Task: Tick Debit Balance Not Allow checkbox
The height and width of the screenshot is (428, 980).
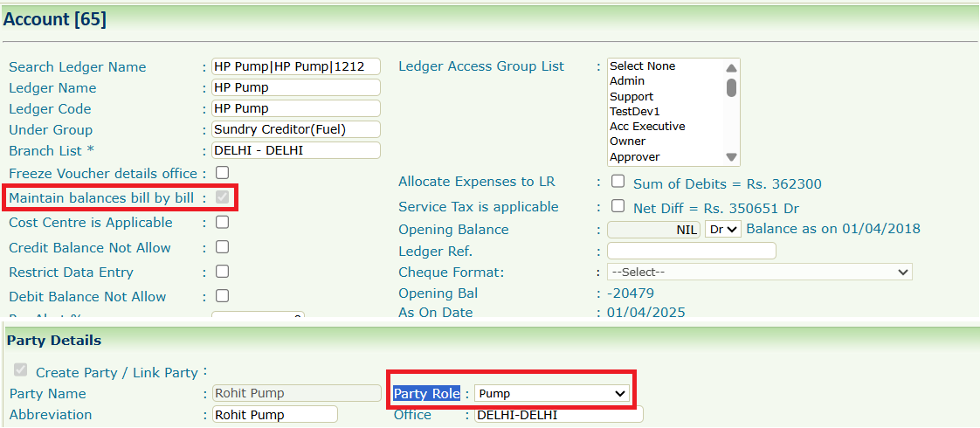Action: coord(223,296)
